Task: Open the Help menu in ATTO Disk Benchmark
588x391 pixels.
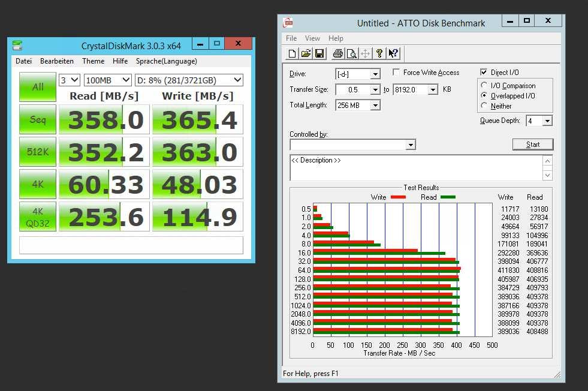Action: [x=336, y=38]
